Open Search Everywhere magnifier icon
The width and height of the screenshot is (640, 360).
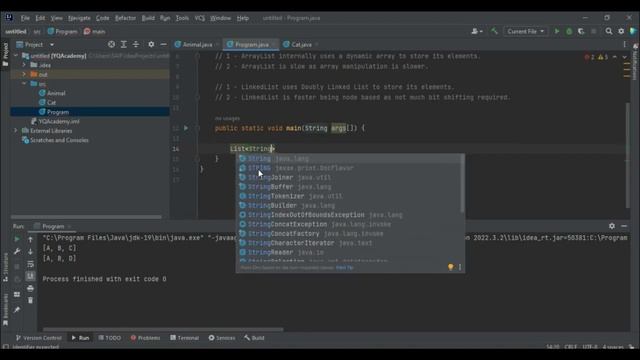[609, 31]
